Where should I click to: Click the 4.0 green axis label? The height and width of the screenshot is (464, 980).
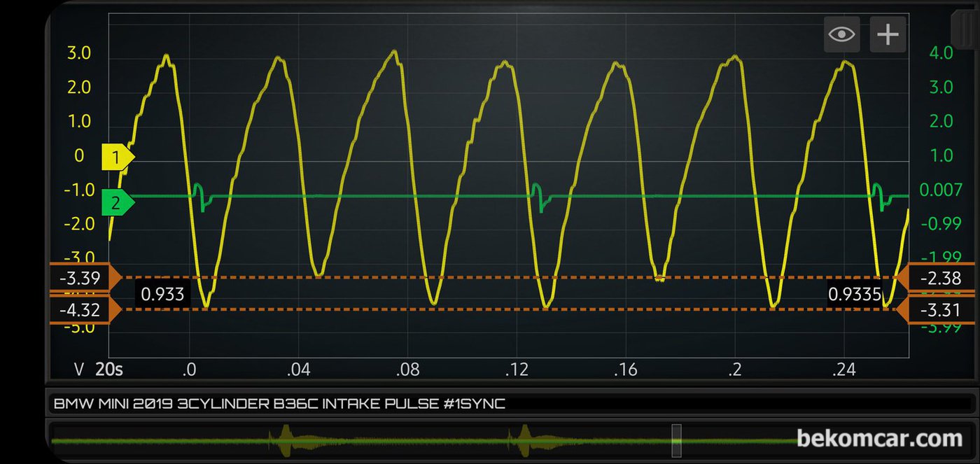pos(941,53)
